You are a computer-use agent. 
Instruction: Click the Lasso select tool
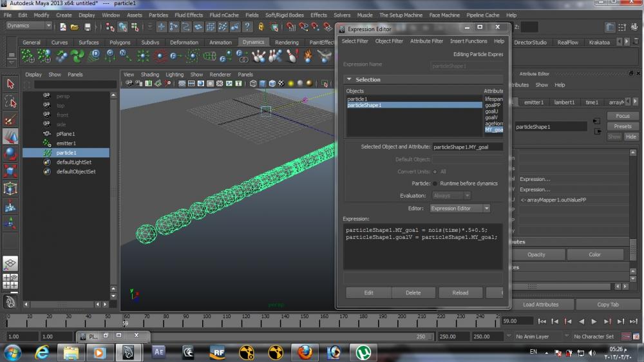(x=10, y=102)
